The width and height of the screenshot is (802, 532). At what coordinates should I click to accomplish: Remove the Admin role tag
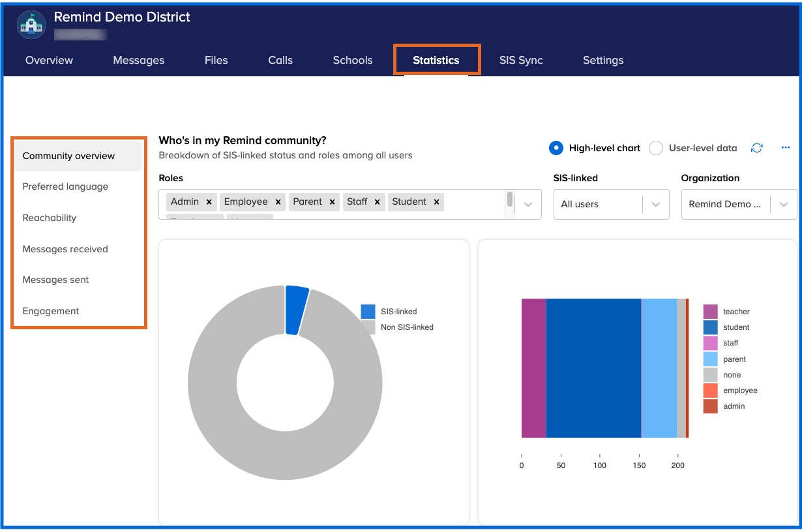point(209,202)
